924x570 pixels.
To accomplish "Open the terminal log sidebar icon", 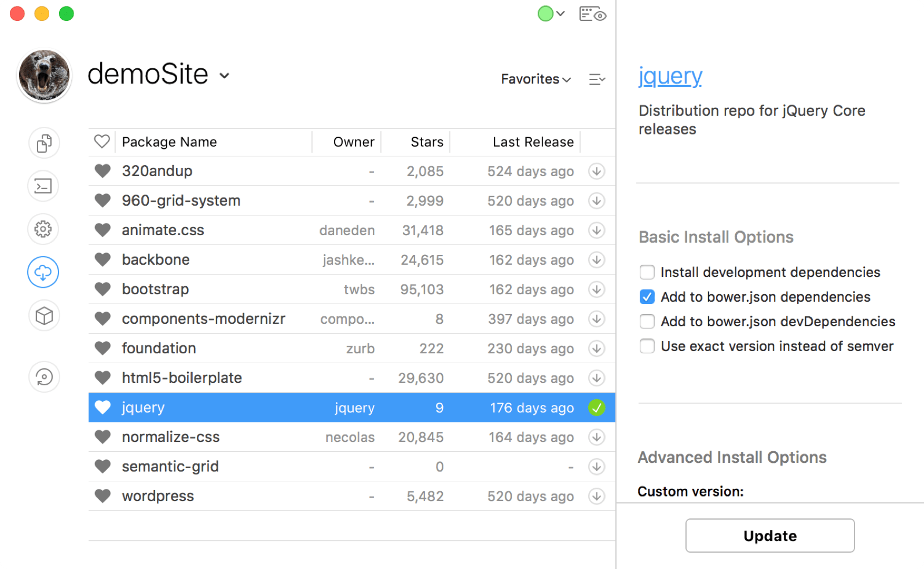I will [x=43, y=186].
